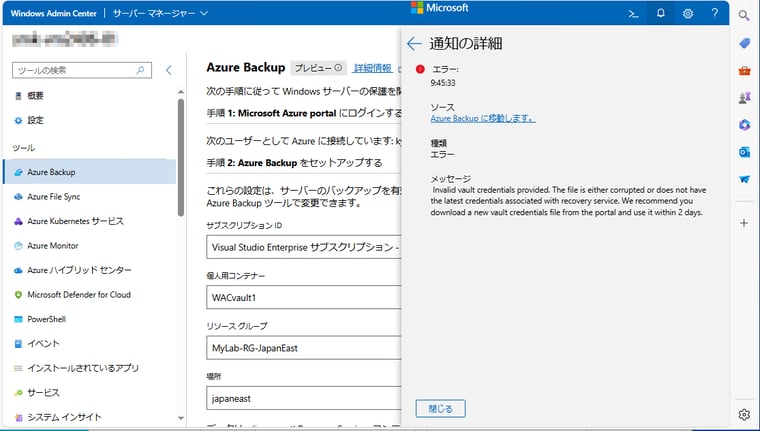Open notifications bell icon

660,14
